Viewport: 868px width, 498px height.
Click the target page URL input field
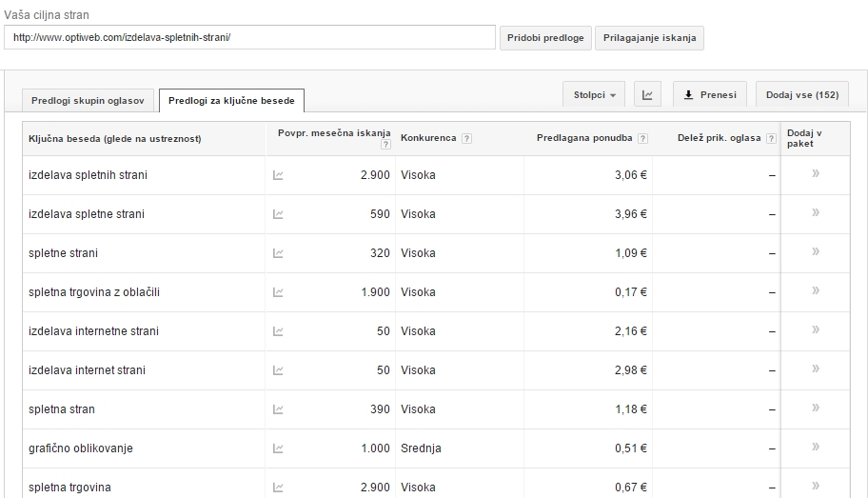tap(249, 38)
